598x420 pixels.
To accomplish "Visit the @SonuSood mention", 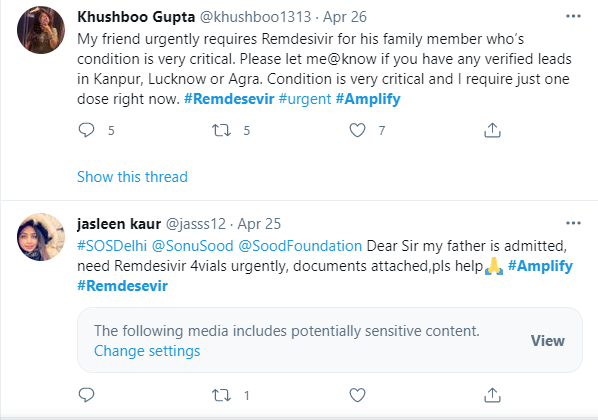I will (193, 246).
